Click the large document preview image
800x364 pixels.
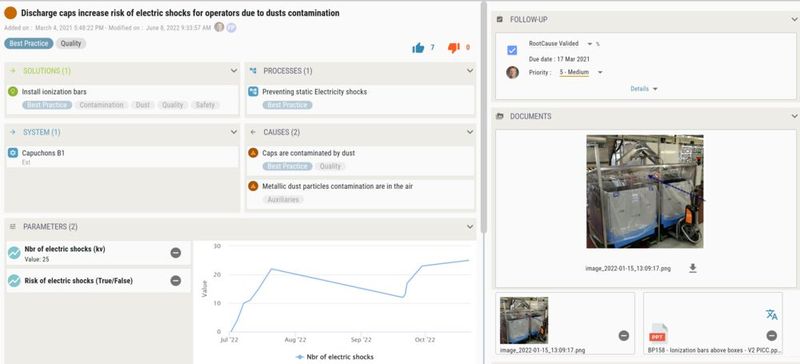pos(645,191)
